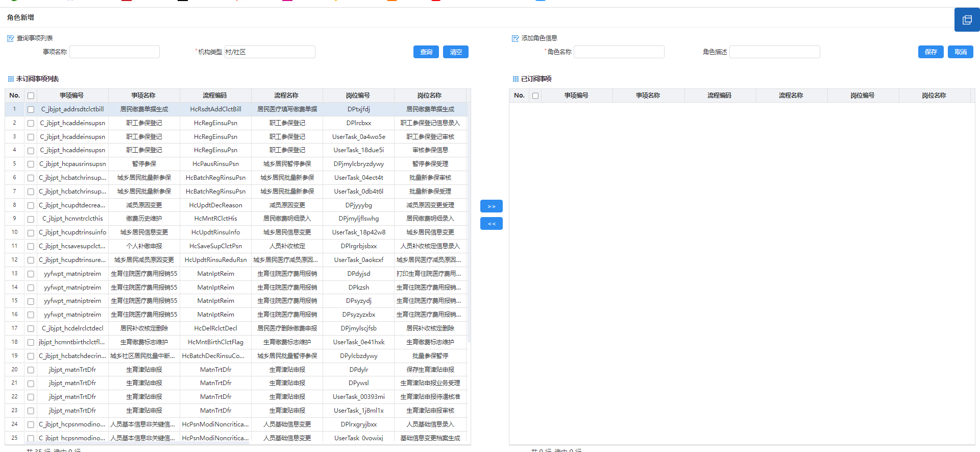Check the box for row 1 C_jbjpt_addrsdtclctbill
Screen dimensions: 980x452
(31, 109)
